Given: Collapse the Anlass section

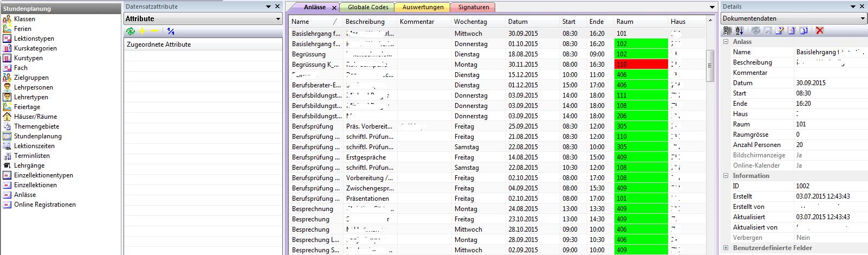Looking at the screenshot, I should (726, 42).
